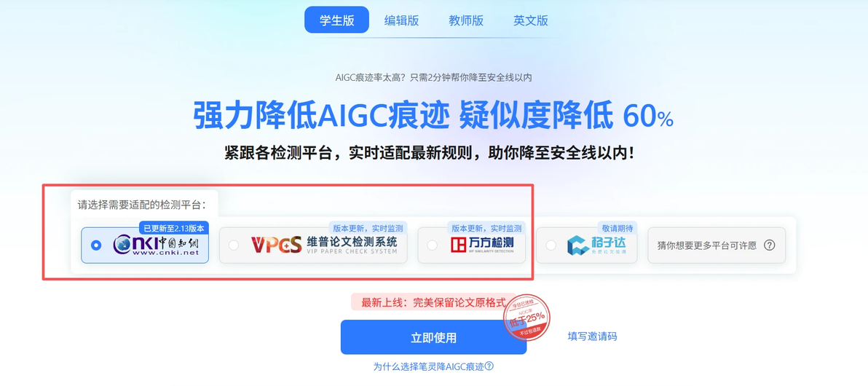
Task: Select the 格子达 radio button
Action: point(551,245)
